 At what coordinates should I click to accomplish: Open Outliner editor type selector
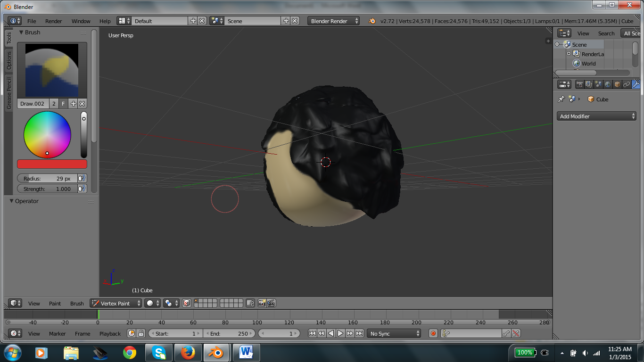pos(564,33)
